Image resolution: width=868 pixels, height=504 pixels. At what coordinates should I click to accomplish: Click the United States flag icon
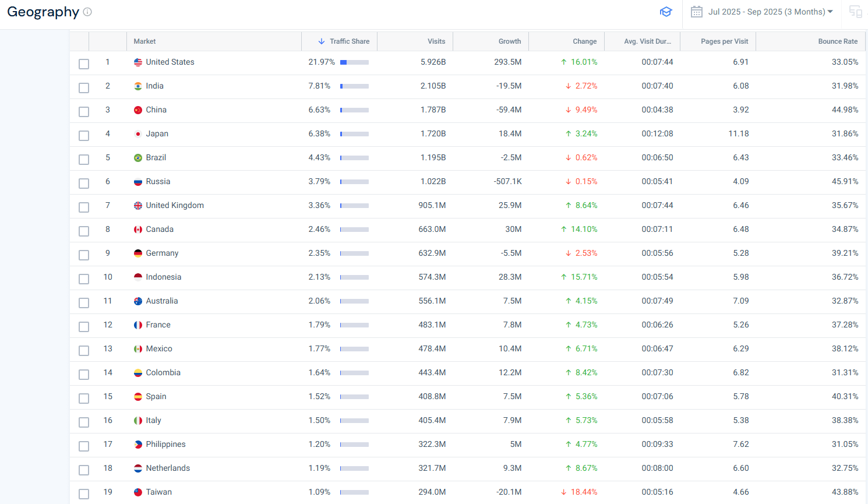(x=138, y=62)
